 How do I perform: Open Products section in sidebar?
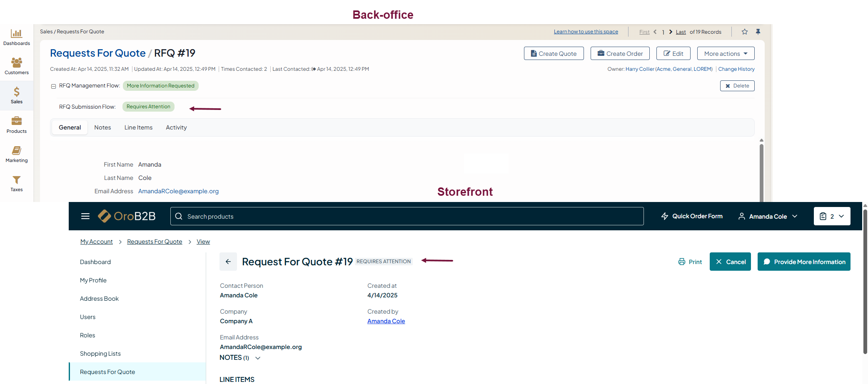tap(17, 125)
